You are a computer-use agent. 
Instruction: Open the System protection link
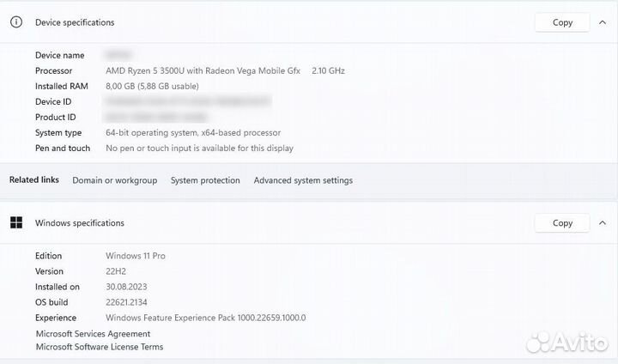[x=205, y=180]
